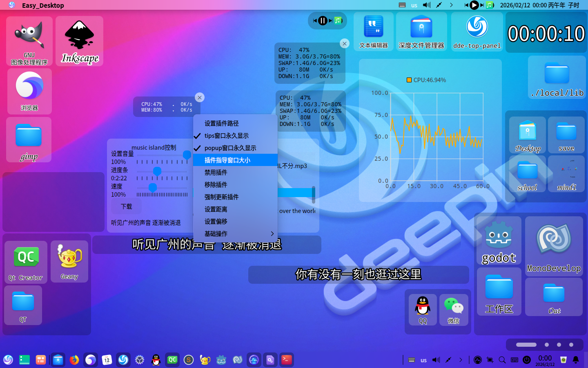Screen dimensions: 588x368
Task: Toggle the playlist icon in the mini player
Action: [x=338, y=20]
